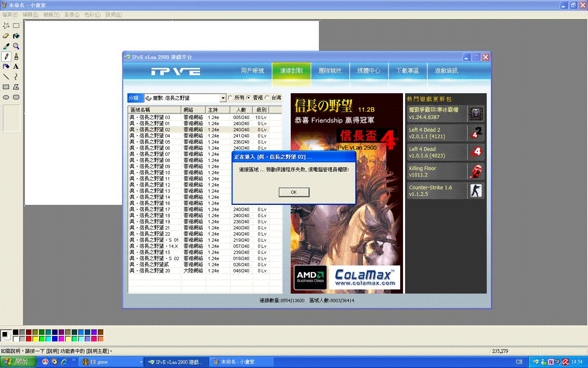Select the Free-Form Select tool in Paint
The width and height of the screenshot is (588, 368).
point(6,26)
